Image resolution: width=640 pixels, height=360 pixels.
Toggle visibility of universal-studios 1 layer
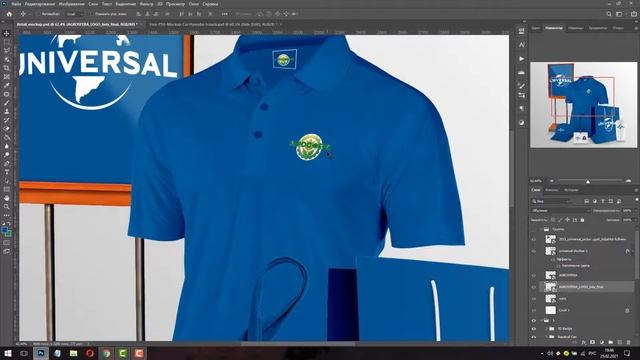(534, 251)
